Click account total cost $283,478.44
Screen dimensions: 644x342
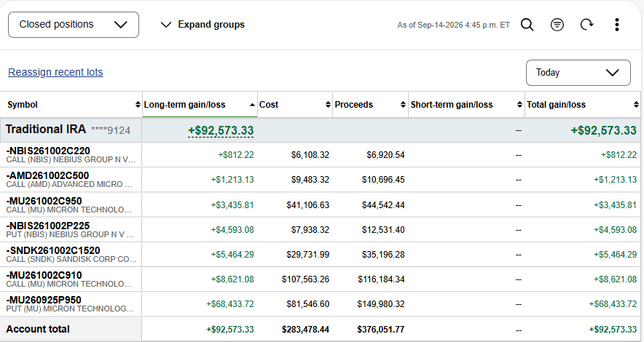305,330
